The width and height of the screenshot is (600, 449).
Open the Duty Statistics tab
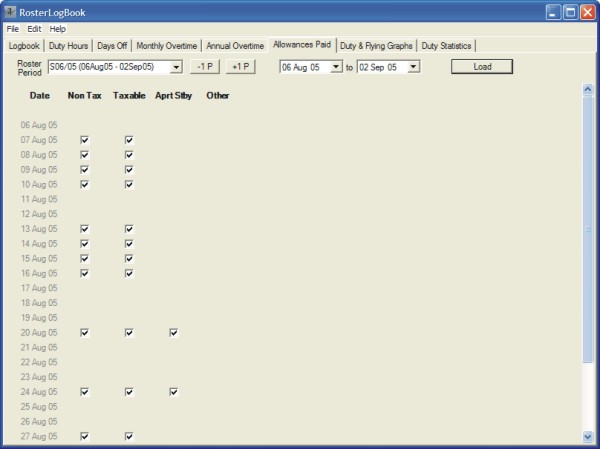[x=446, y=46]
